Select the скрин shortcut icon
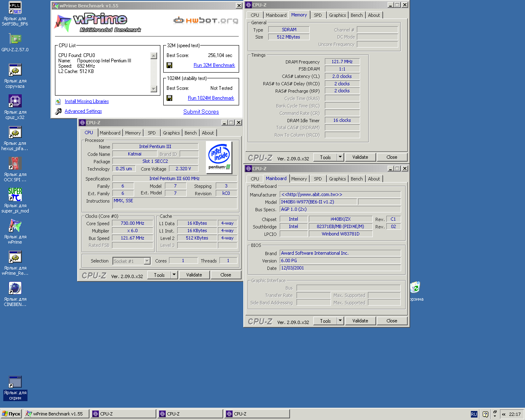Screen dimensions: 525x420 click(15, 381)
